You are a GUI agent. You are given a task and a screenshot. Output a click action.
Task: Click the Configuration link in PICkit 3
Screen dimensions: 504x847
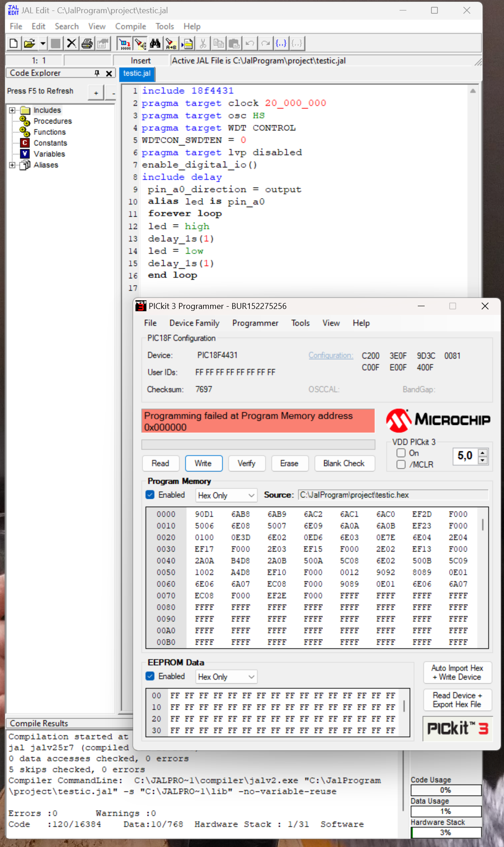331,356
